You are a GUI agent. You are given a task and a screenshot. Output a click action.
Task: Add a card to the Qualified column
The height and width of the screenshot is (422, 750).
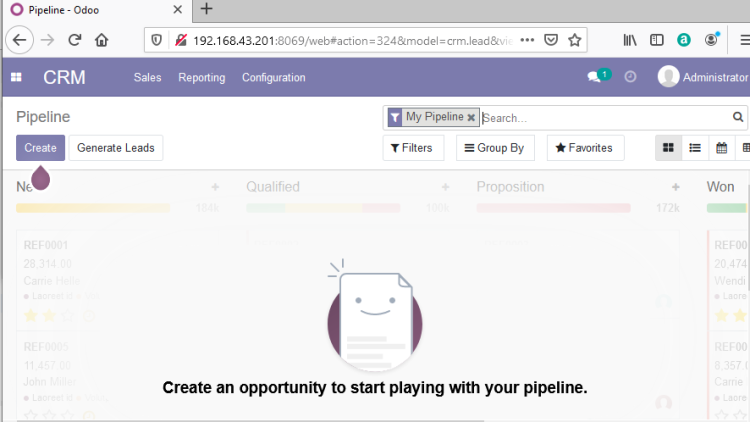pos(445,187)
